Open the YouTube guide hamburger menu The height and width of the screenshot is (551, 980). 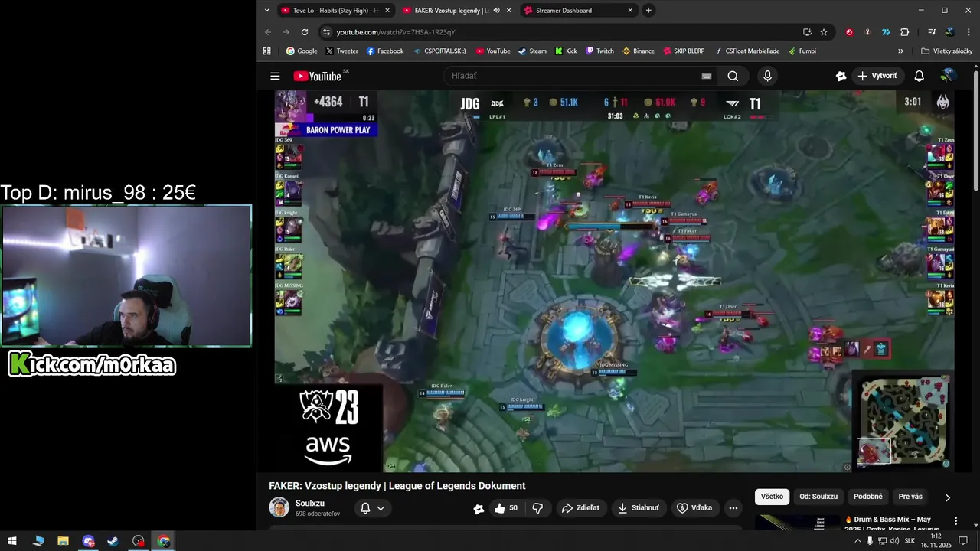275,76
